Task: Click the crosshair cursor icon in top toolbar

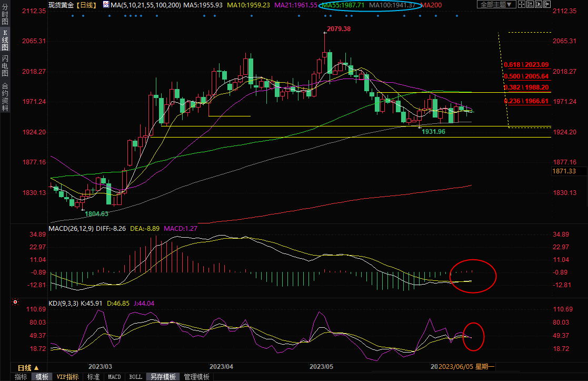Action: tap(523, 5)
